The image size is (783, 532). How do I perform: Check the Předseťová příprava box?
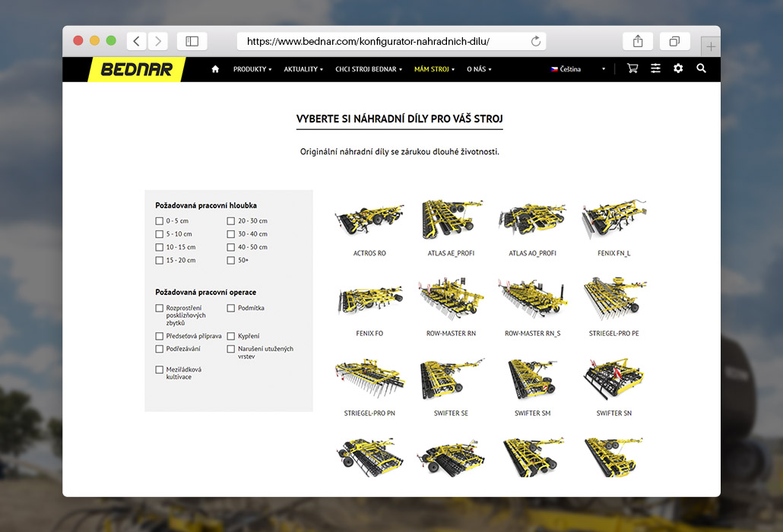pos(160,337)
